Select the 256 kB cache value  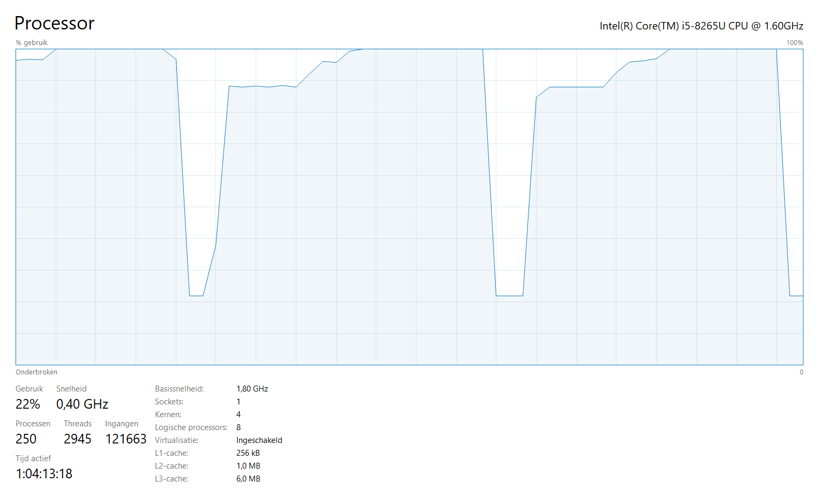248,453
